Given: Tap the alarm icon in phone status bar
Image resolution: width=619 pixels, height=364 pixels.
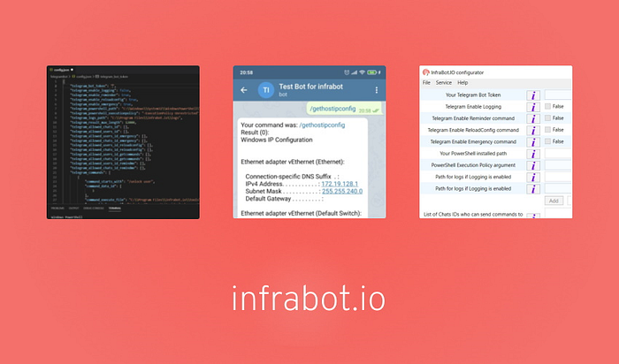Looking at the screenshot, I should (347, 72).
